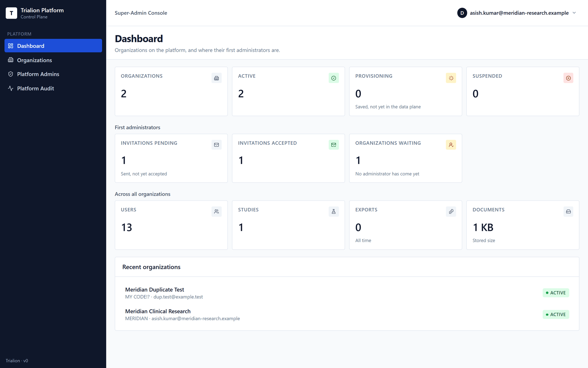
Task: Click the copy icon on Exports card
Action: coord(451,212)
